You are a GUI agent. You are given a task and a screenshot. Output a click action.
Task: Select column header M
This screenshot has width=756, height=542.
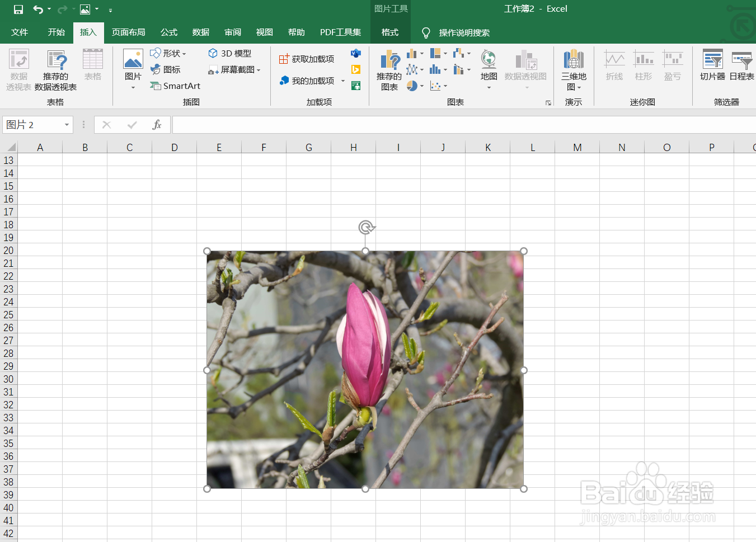tap(577, 147)
